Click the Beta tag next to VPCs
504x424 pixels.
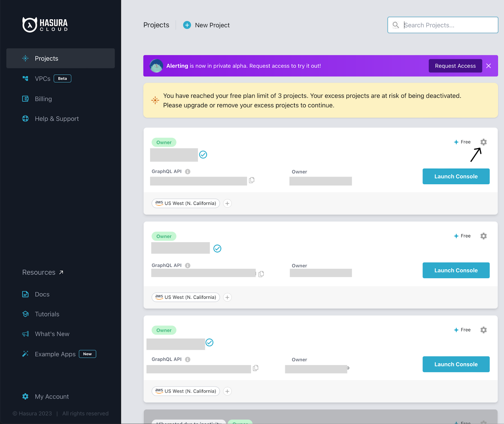point(62,78)
